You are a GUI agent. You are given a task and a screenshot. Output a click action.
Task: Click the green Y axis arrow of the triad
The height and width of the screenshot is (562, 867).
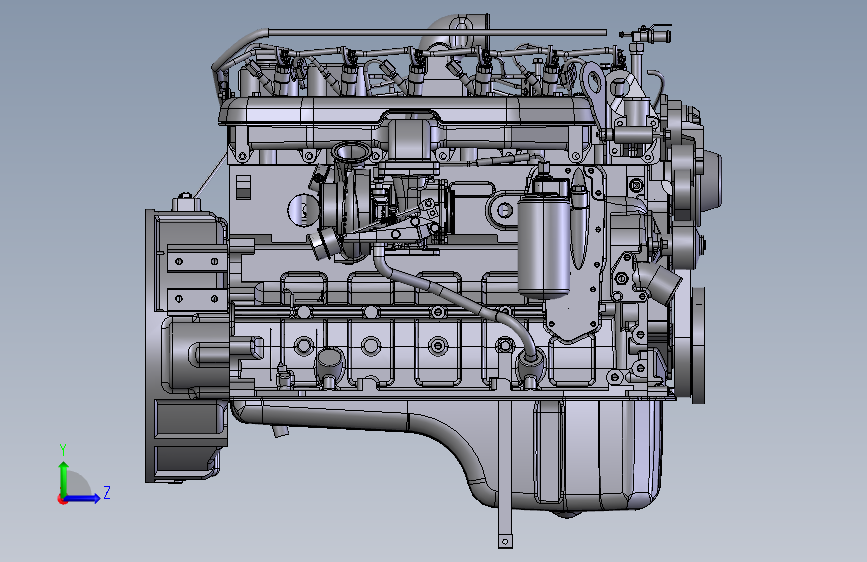pyautogui.click(x=64, y=478)
